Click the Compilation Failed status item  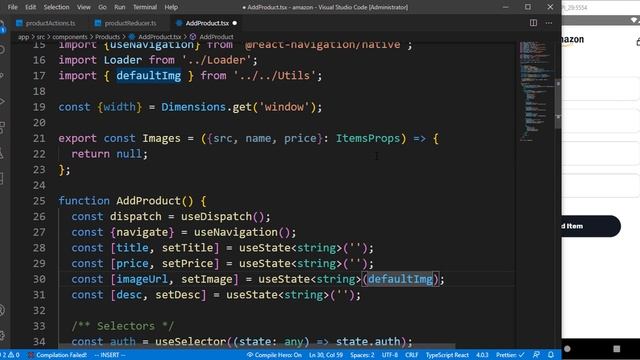tap(58, 355)
